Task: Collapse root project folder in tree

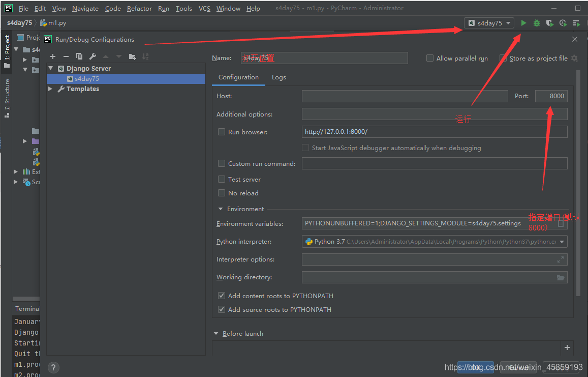Action: coord(16,49)
